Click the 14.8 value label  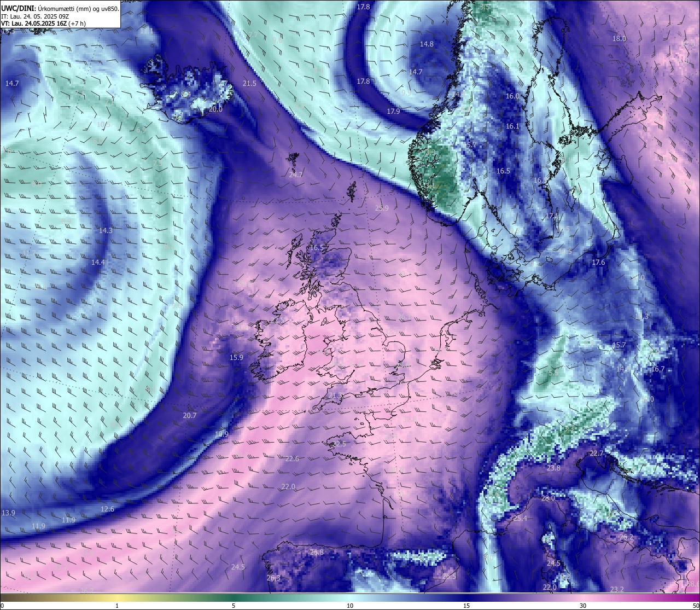pos(427,44)
